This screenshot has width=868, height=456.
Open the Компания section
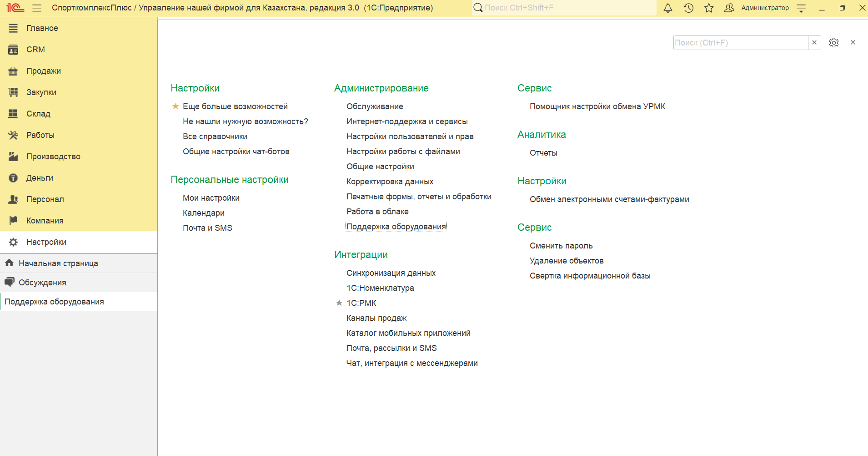coord(79,221)
